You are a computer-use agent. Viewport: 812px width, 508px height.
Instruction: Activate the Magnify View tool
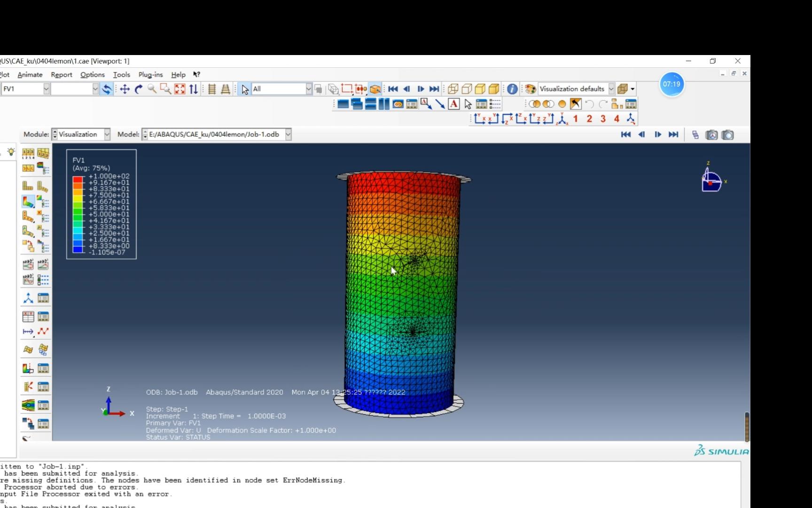[x=152, y=89]
